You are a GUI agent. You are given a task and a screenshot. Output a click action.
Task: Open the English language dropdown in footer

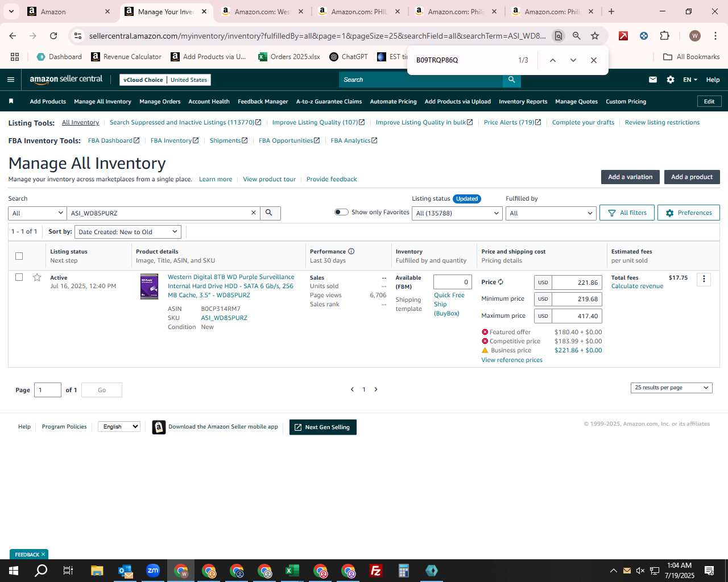click(119, 427)
